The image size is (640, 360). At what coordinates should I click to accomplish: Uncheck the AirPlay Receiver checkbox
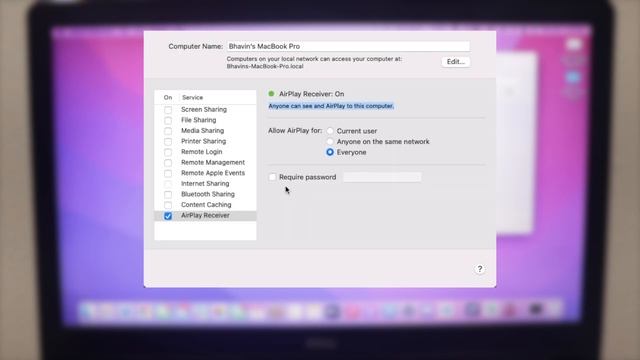(168, 216)
